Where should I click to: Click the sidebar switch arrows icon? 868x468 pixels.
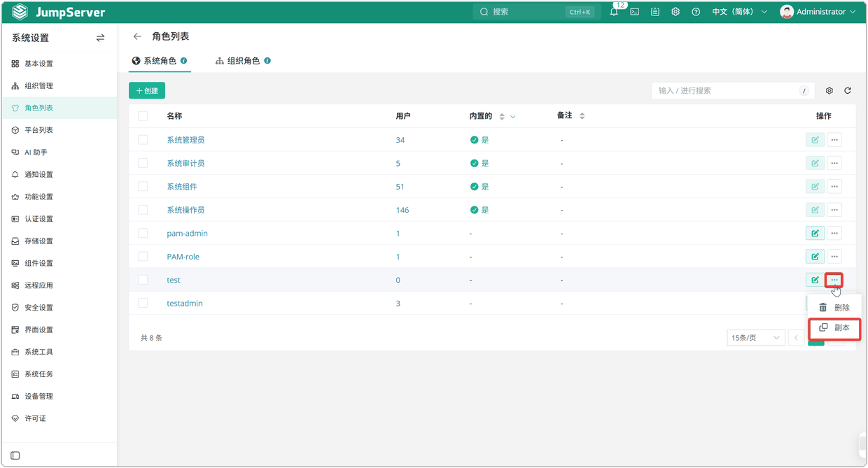point(100,38)
